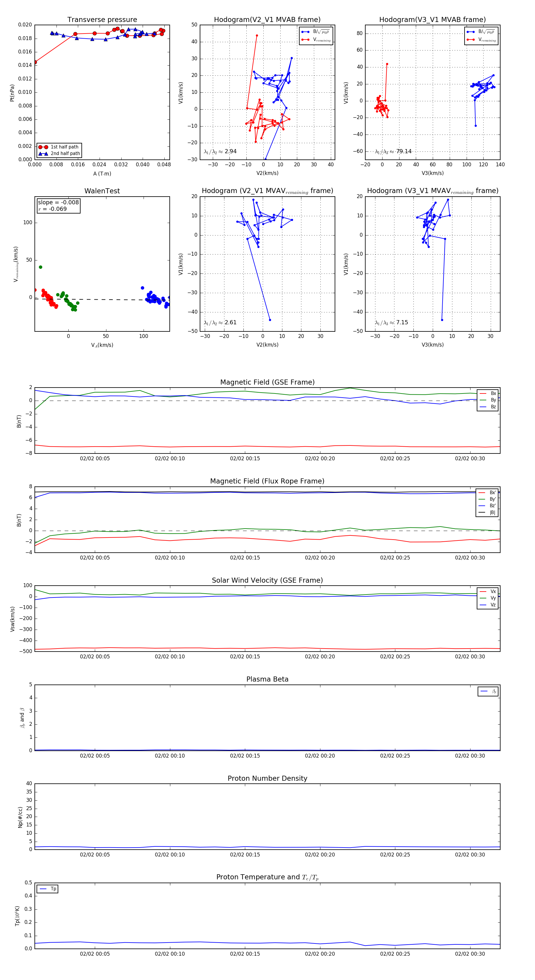Viewport: 535px width, 980px height.
Task: Click the 'Np(#/cc)' y-axis label
Action: 20,817
